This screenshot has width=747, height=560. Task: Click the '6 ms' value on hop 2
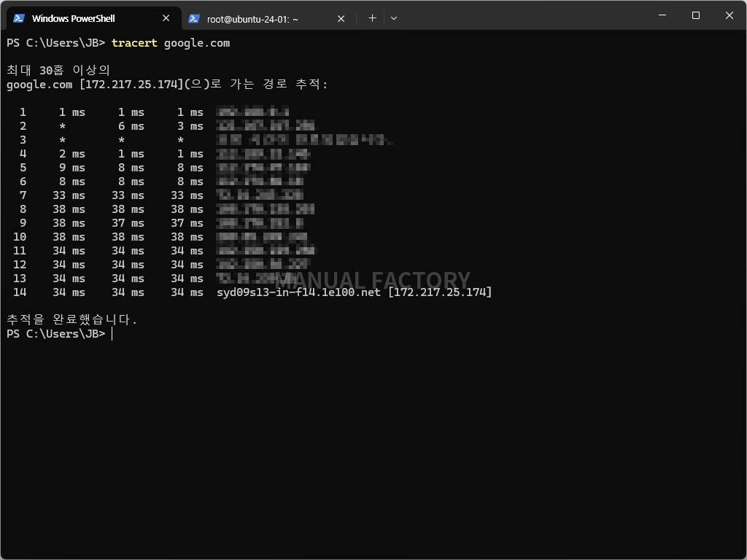coord(131,126)
